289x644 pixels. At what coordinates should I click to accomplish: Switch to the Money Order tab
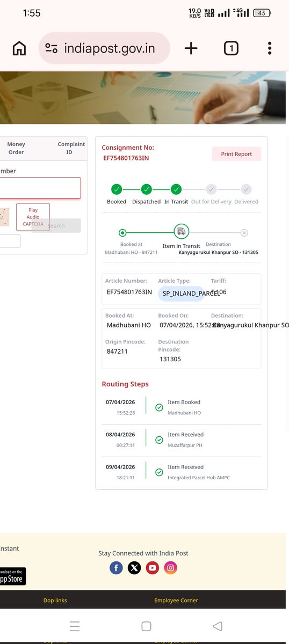(16, 148)
